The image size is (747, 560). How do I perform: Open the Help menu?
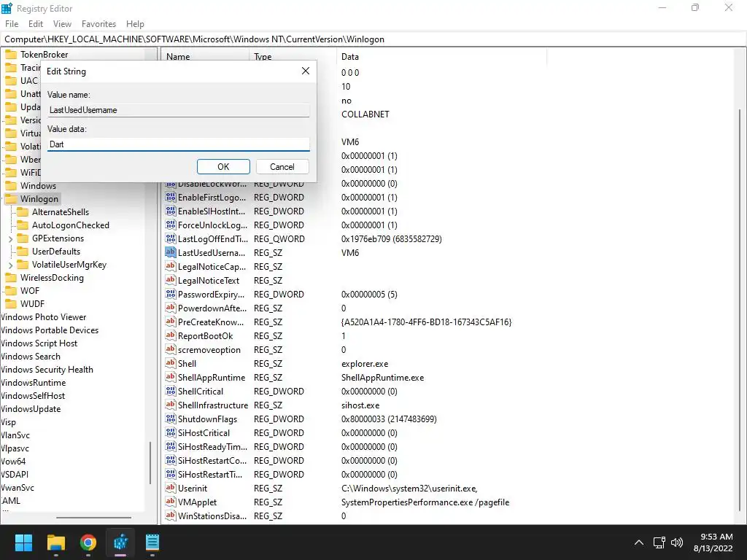[135, 24]
